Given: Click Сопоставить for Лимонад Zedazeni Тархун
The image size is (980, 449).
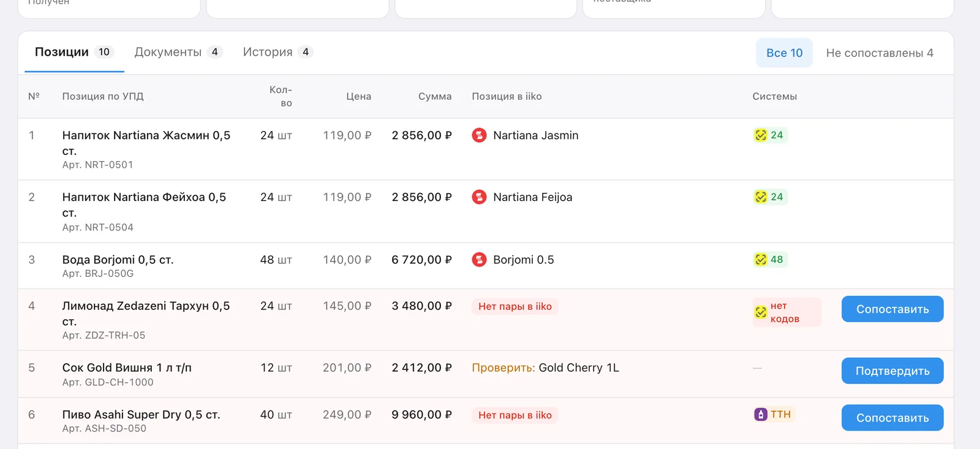Looking at the screenshot, I should [x=892, y=309].
